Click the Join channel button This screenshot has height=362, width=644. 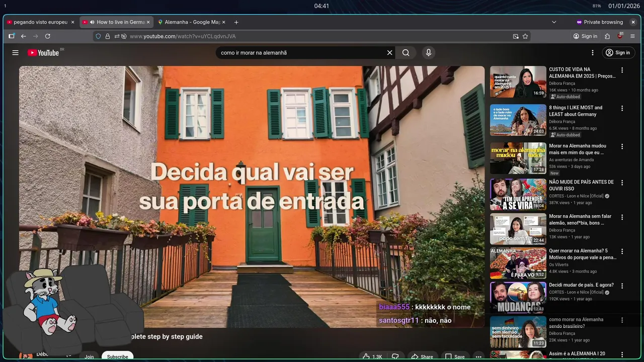click(89, 356)
